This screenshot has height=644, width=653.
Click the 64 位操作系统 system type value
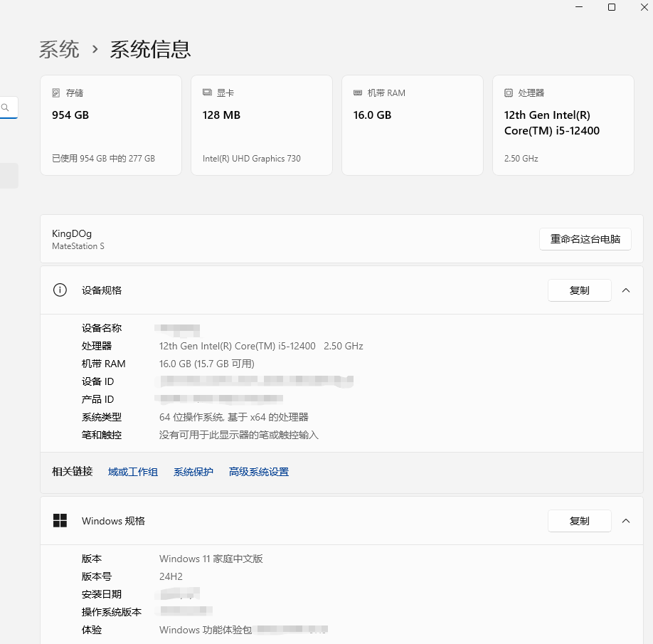click(x=233, y=417)
